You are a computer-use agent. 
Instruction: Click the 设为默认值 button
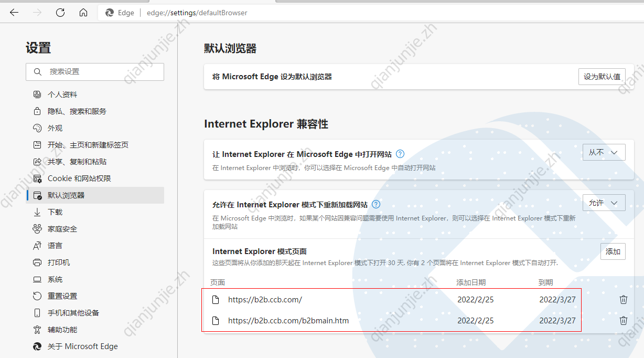(x=602, y=77)
